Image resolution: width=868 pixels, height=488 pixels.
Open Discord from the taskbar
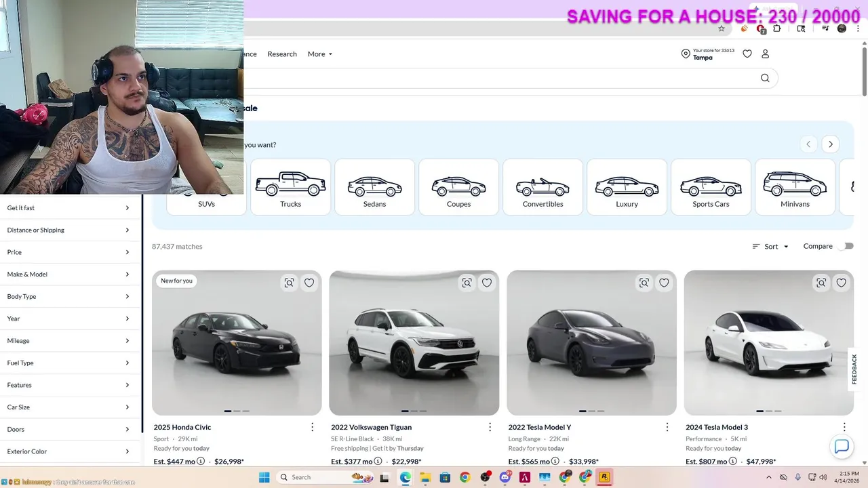pyautogui.click(x=505, y=477)
